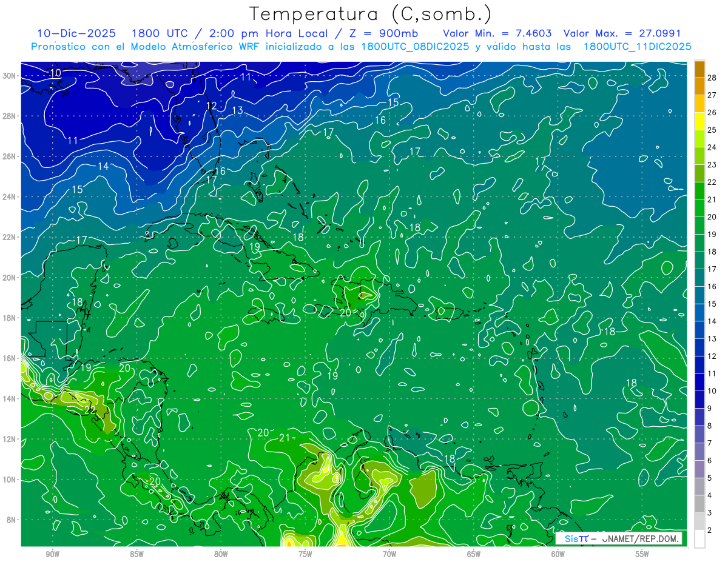
Task: Click the 18N latitude label
Action: 10,318
